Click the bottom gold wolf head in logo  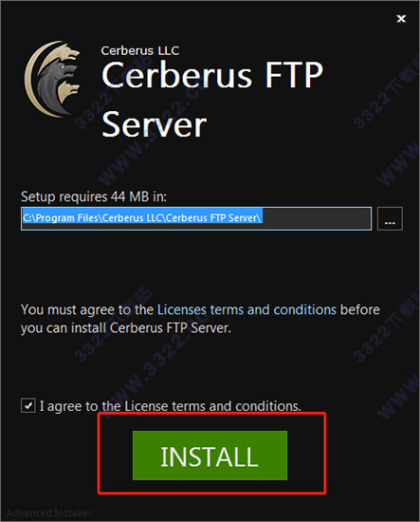pos(69,91)
